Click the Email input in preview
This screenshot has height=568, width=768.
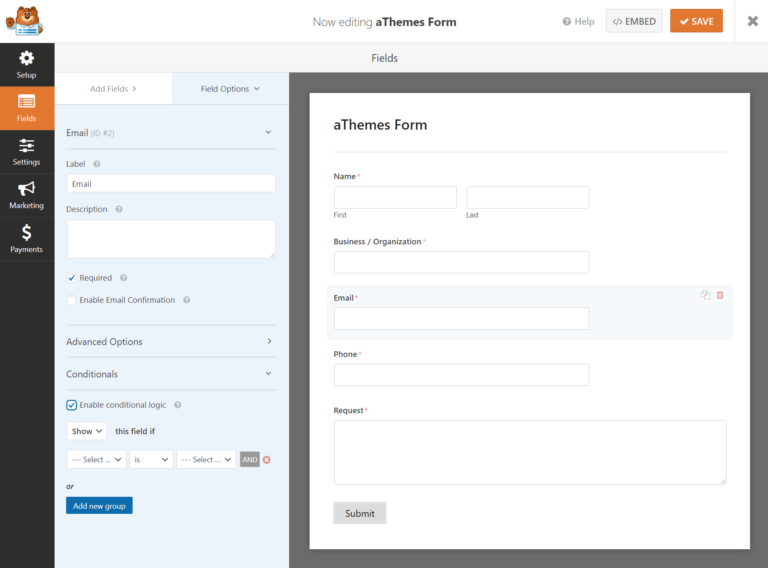pos(461,318)
